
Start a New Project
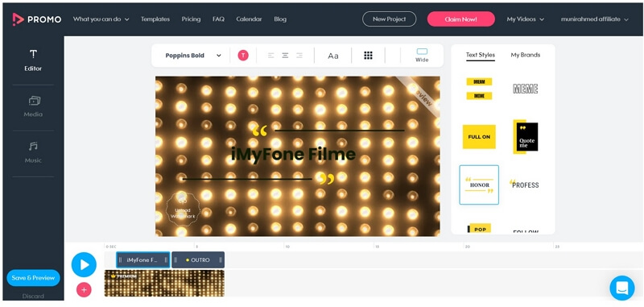click(x=389, y=19)
